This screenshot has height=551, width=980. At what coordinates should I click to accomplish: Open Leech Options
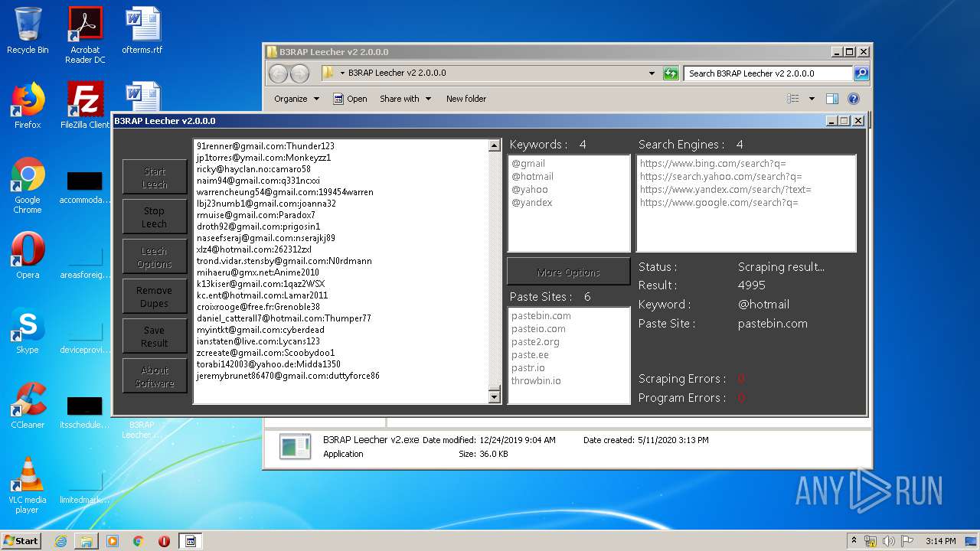pyautogui.click(x=155, y=257)
